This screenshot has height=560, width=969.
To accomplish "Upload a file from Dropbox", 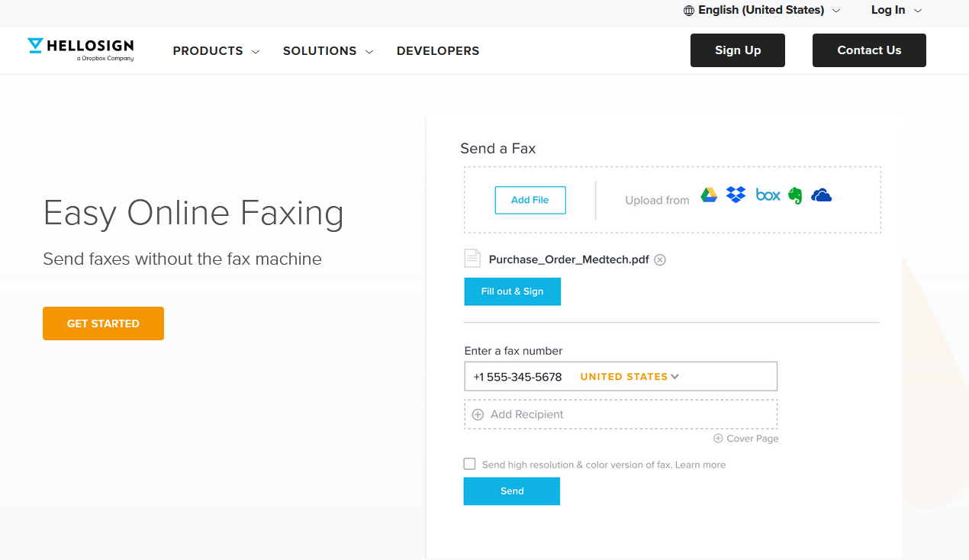I will pos(736,195).
